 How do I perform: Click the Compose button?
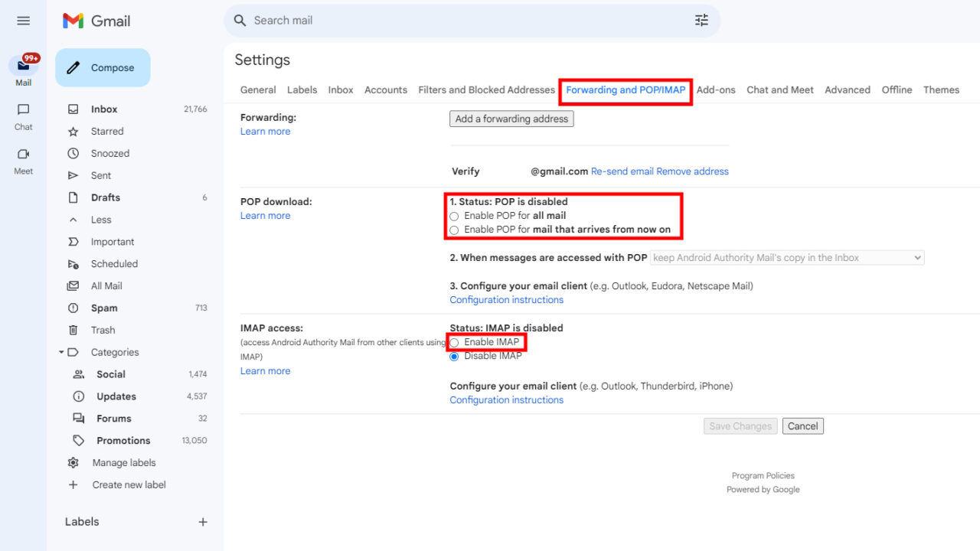click(103, 68)
